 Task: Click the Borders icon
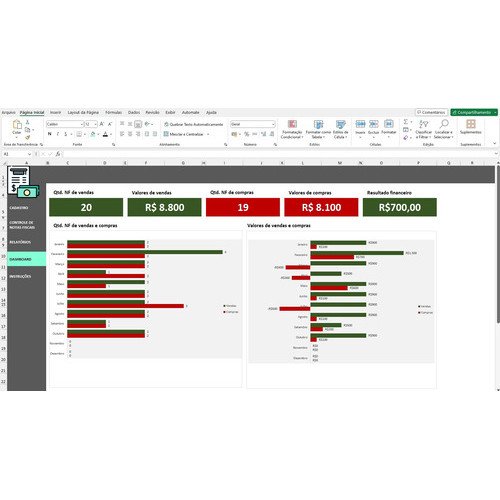point(79,134)
